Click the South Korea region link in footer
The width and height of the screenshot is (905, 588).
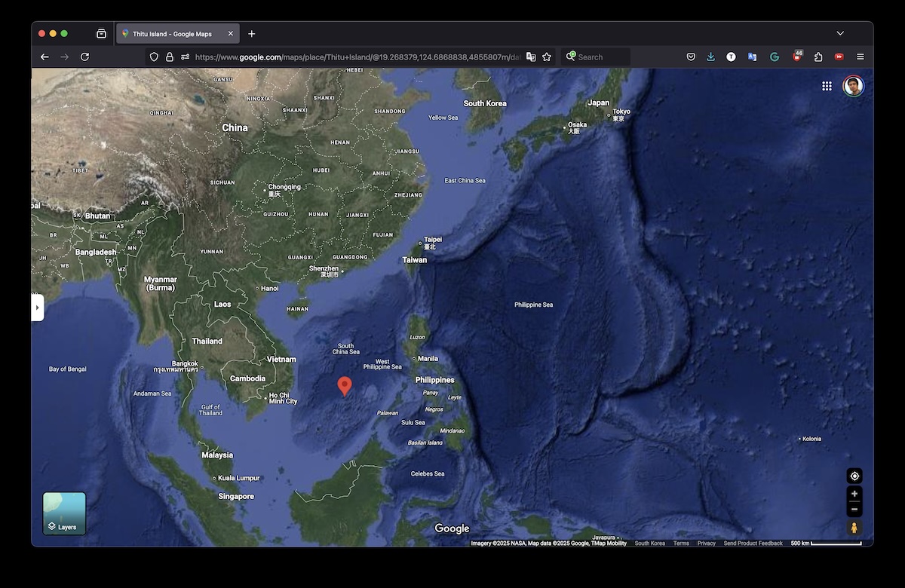tap(650, 543)
